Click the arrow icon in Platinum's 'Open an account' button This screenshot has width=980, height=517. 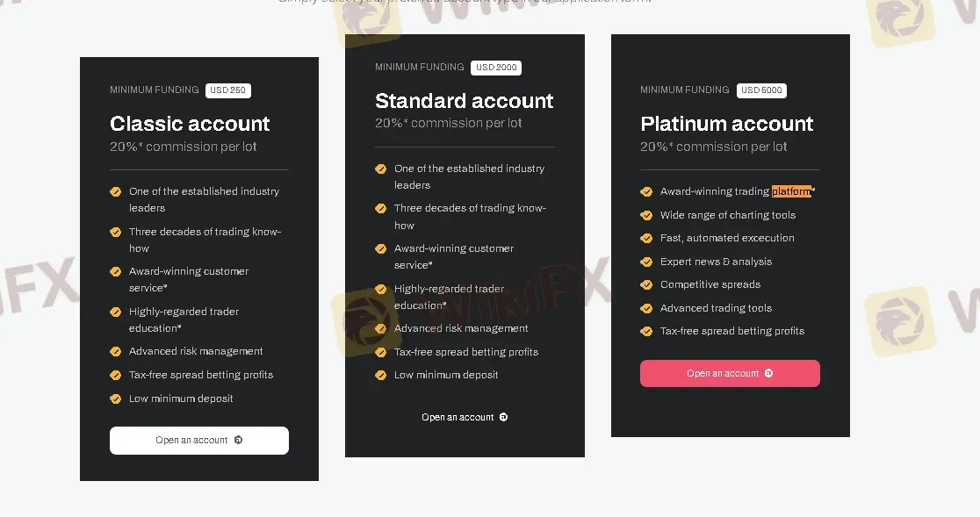pyautogui.click(x=769, y=373)
